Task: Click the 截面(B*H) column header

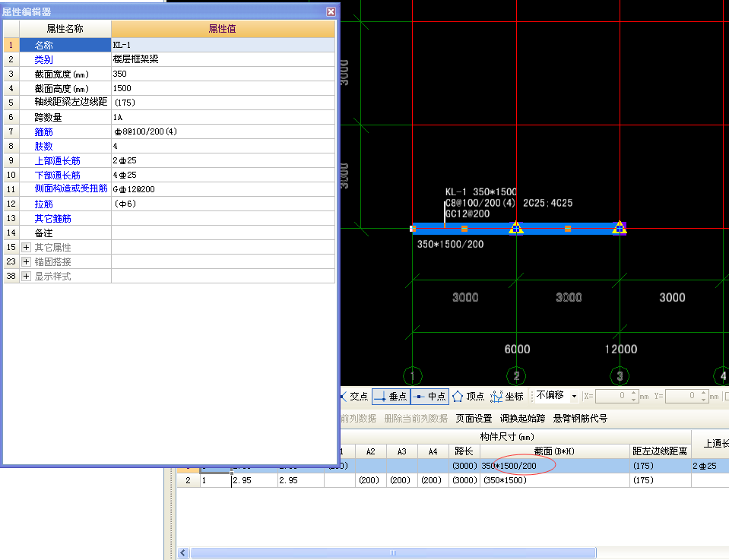Action: coord(555,451)
